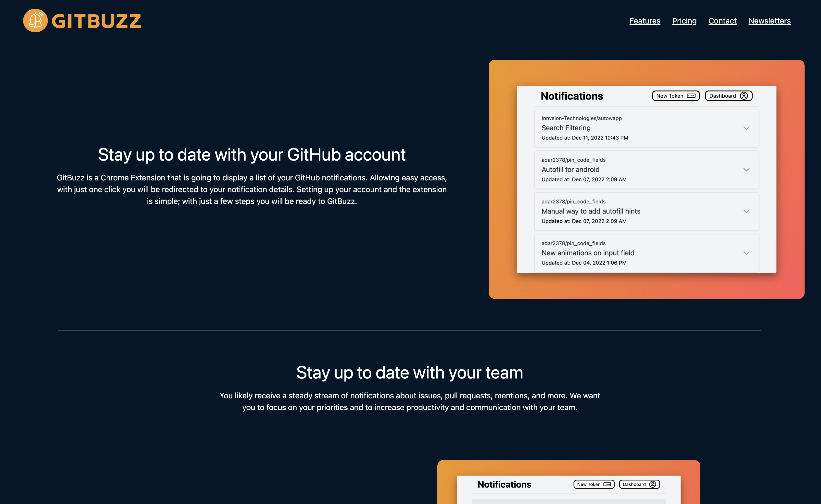Image resolution: width=821 pixels, height=504 pixels.
Task: Expand the Search Filtering notification chevron
Action: pyautogui.click(x=746, y=128)
